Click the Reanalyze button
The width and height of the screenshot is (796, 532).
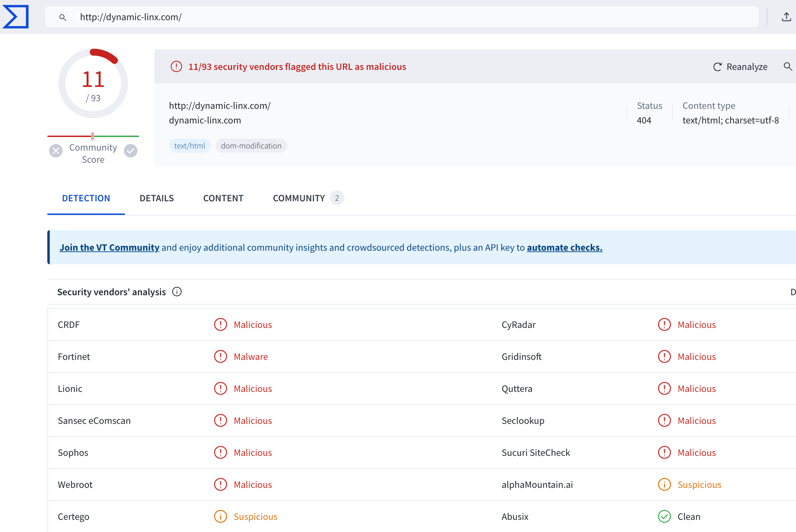tap(740, 67)
